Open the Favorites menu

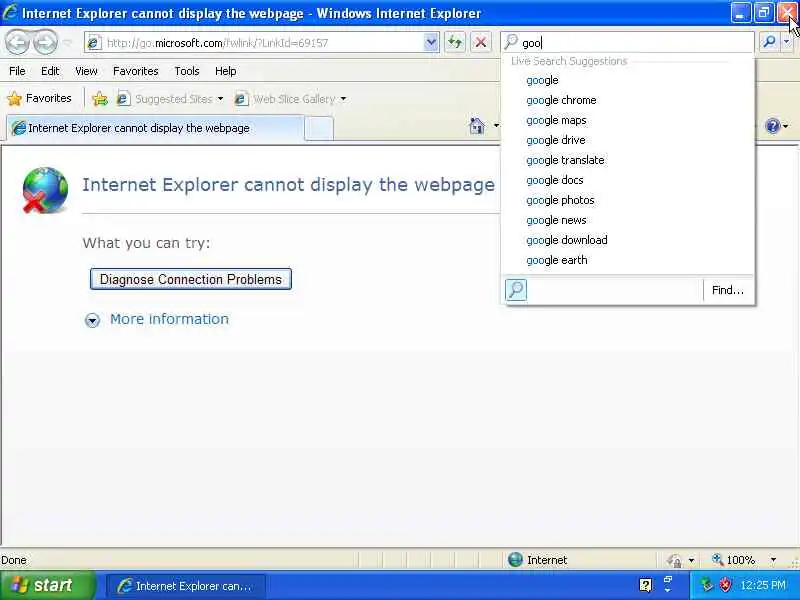(x=136, y=71)
